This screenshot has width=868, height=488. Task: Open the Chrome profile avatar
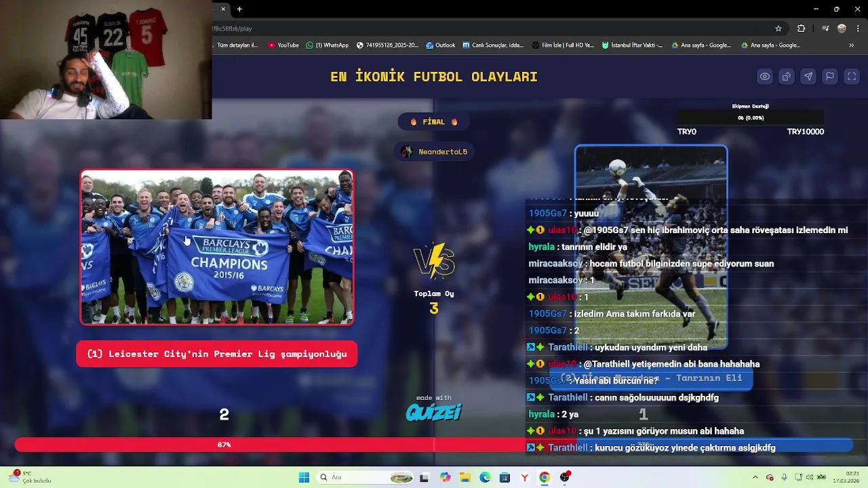[x=842, y=28]
